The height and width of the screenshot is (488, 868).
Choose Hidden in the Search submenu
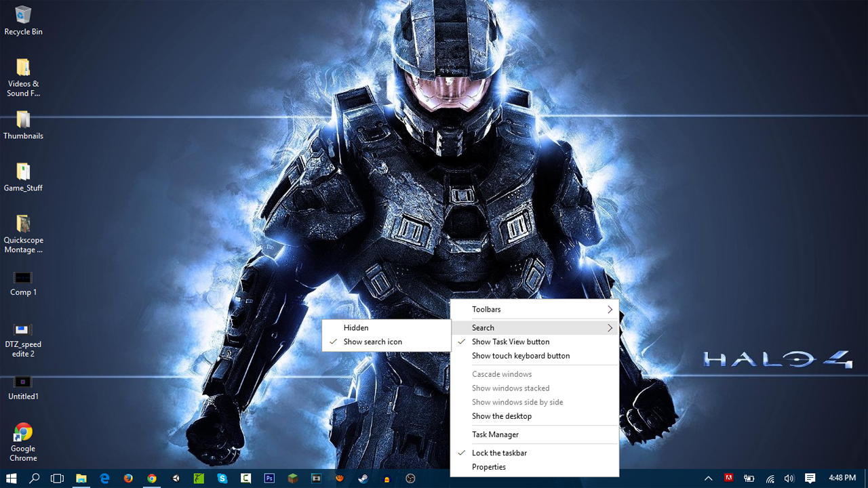pyautogui.click(x=387, y=327)
